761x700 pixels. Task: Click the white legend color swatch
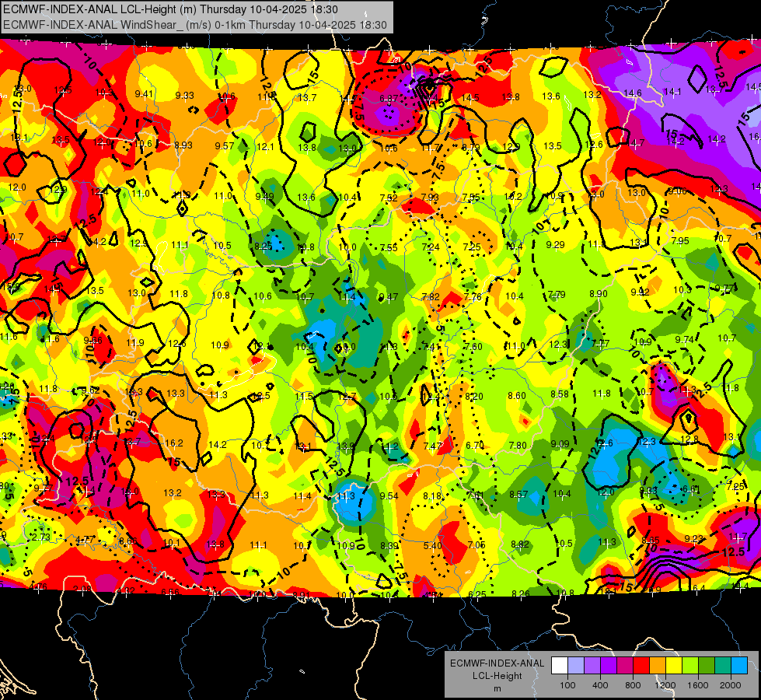click(560, 666)
